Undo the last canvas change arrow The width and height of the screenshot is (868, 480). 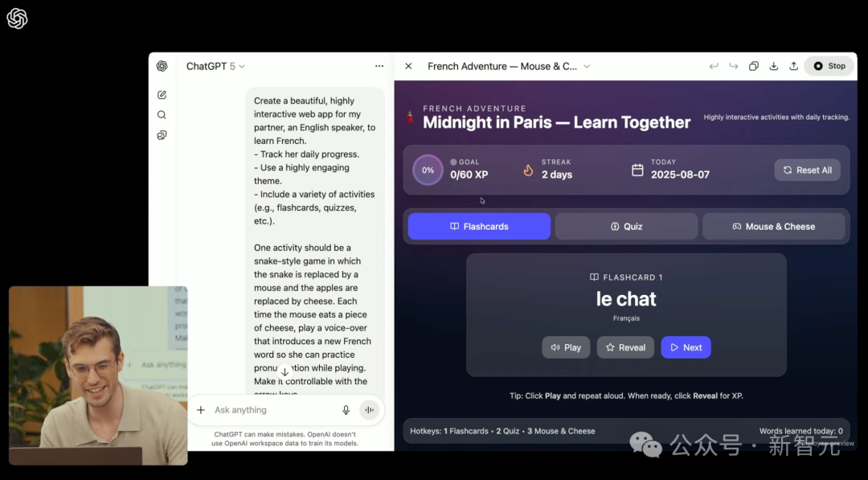[714, 66]
